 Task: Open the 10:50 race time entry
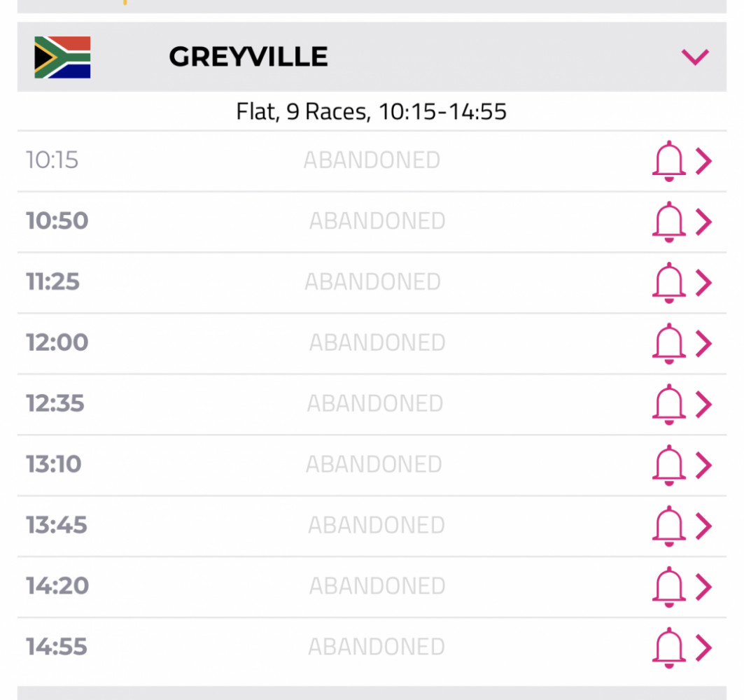coord(57,220)
